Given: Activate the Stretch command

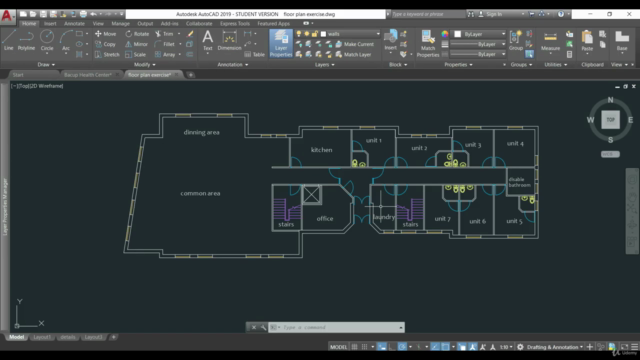Looking at the screenshot, I should point(107,54).
